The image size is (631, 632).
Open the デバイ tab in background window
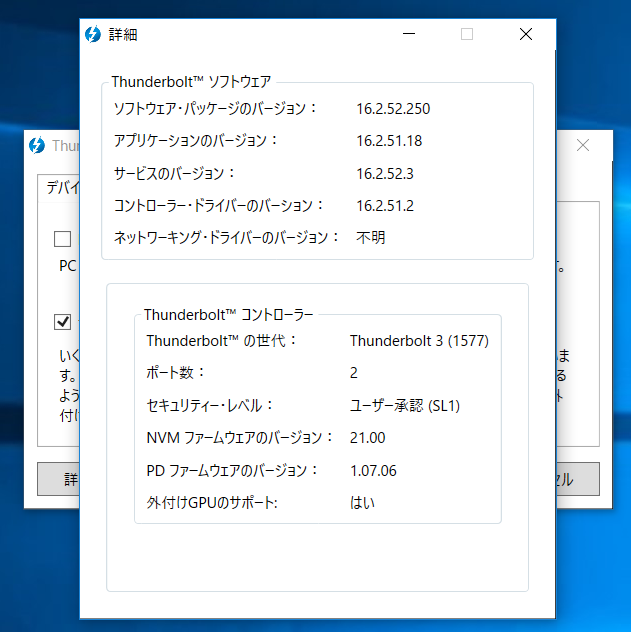coord(60,188)
